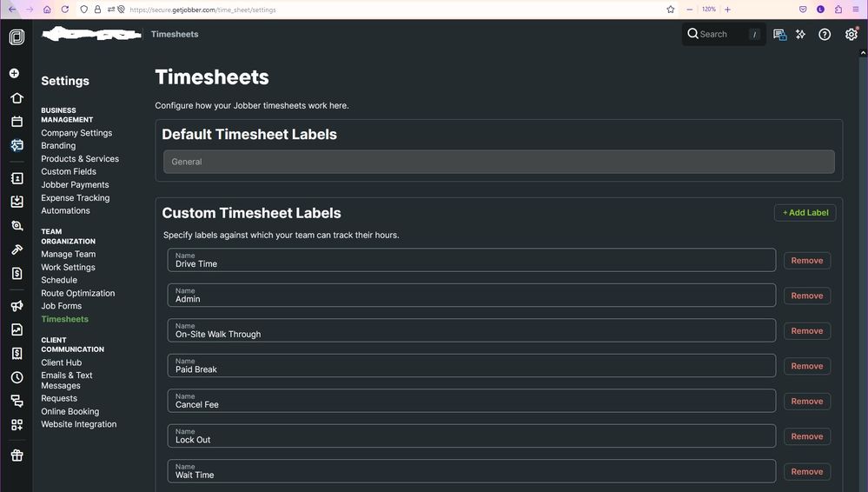Remove the Drive Time label
Image resolution: width=868 pixels, height=492 pixels.
coord(806,261)
